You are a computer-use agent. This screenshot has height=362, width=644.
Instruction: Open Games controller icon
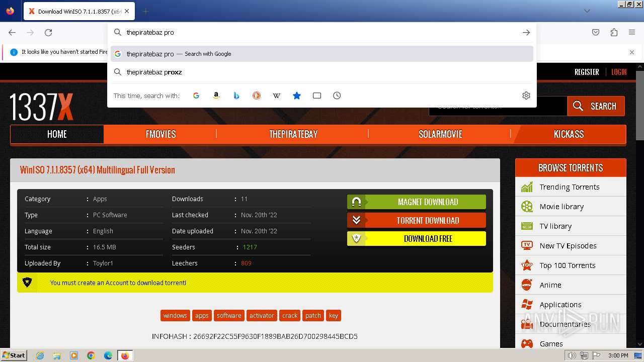[527, 344]
